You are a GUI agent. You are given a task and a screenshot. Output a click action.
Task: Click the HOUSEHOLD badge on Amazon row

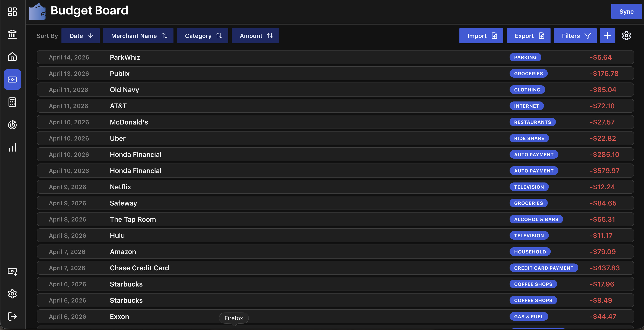click(x=530, y=252)
